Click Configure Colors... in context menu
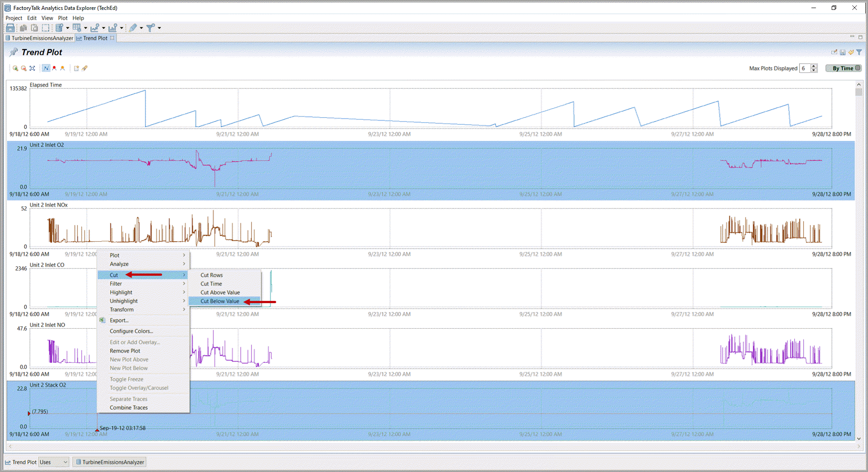The height and width of the screenshot is (472, 868). point(131,331)
